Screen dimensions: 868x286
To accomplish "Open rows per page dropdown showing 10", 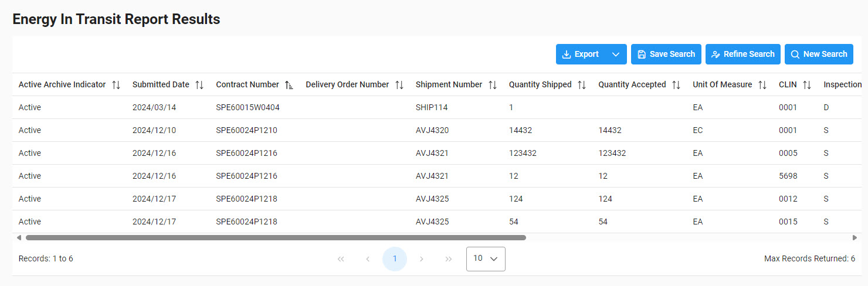I will tap(486, 258).
